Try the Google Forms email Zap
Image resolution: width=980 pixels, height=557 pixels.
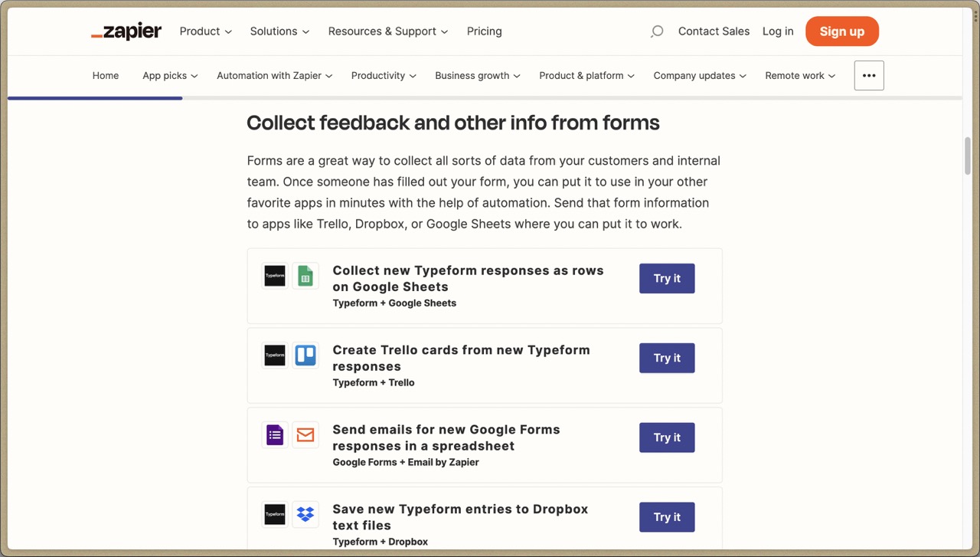[x=667, y=437]
